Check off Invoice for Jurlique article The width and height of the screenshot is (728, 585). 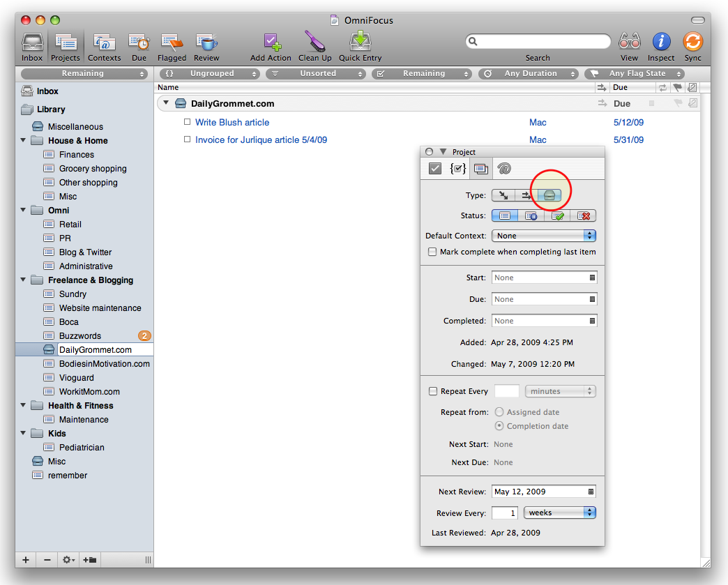coord(187,139)
